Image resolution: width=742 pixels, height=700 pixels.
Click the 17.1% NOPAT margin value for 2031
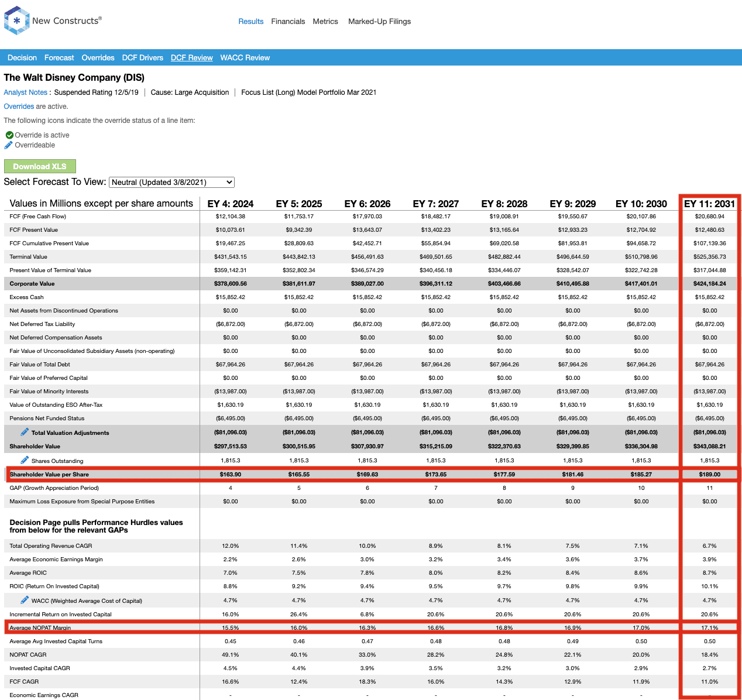(x=710, y=628)
